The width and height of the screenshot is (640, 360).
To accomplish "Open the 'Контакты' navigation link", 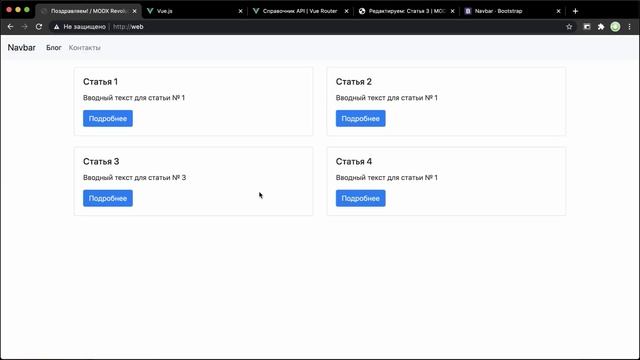I will [x=84, y=48].
